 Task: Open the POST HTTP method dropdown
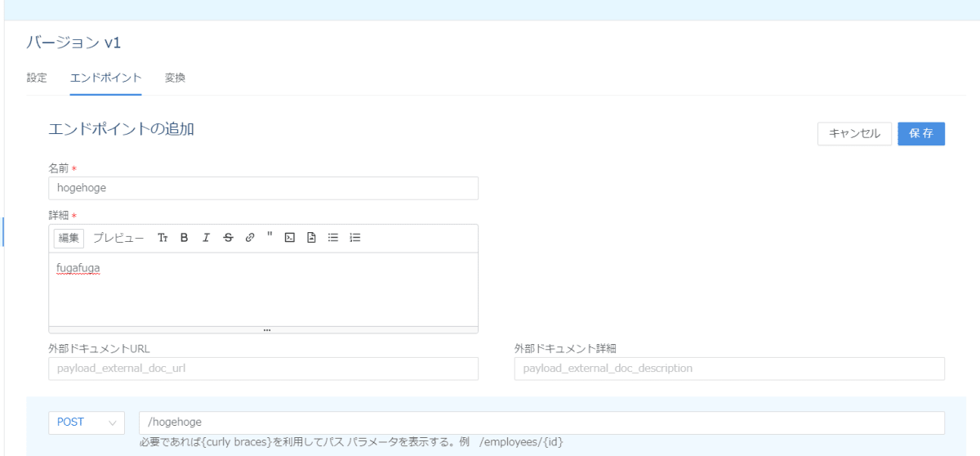pyautogui.click(x=87, y=422)
